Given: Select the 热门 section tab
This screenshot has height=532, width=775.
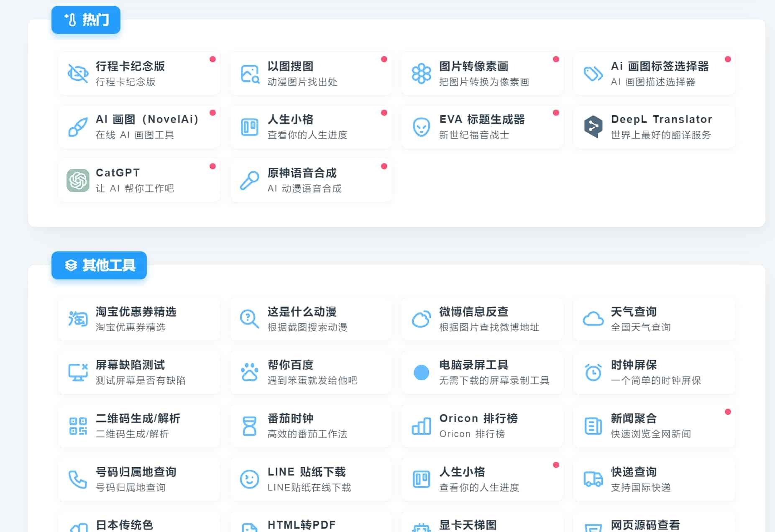Looking at the screenshot, I should click(86, 20).
